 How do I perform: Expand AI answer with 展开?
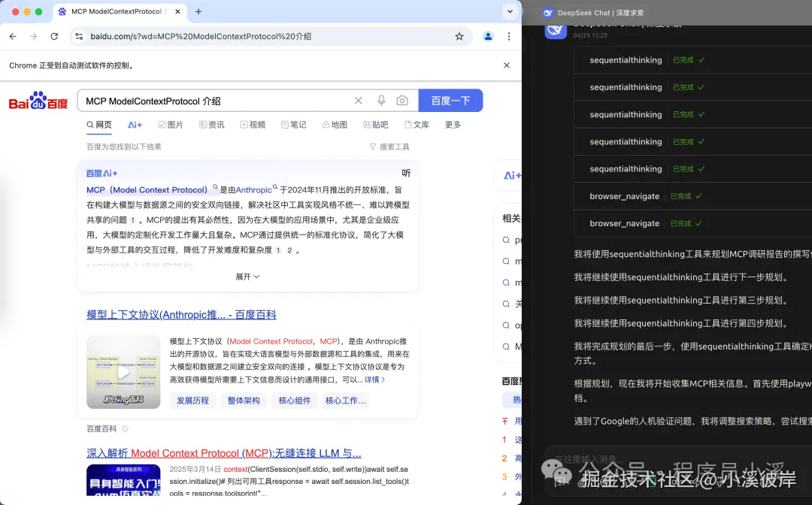[x=247, y=277]
